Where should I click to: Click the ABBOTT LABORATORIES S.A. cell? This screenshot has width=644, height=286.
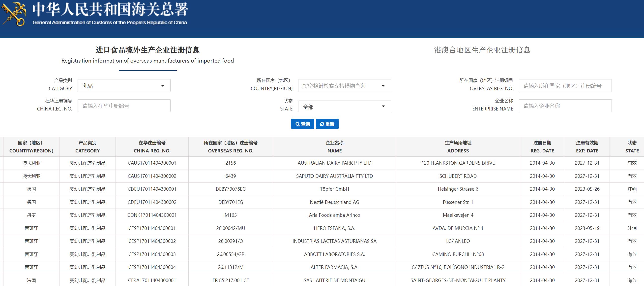(334, 254)
